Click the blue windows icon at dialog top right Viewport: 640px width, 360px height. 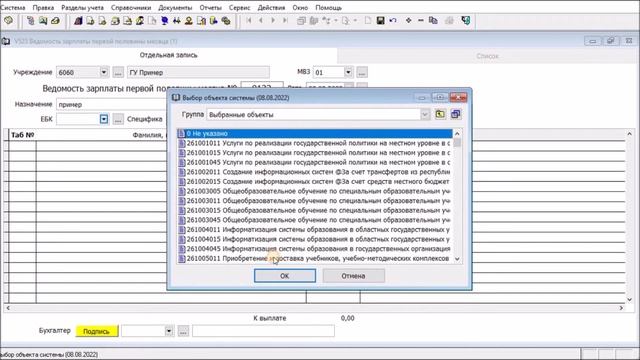click(x=456, y=114)
